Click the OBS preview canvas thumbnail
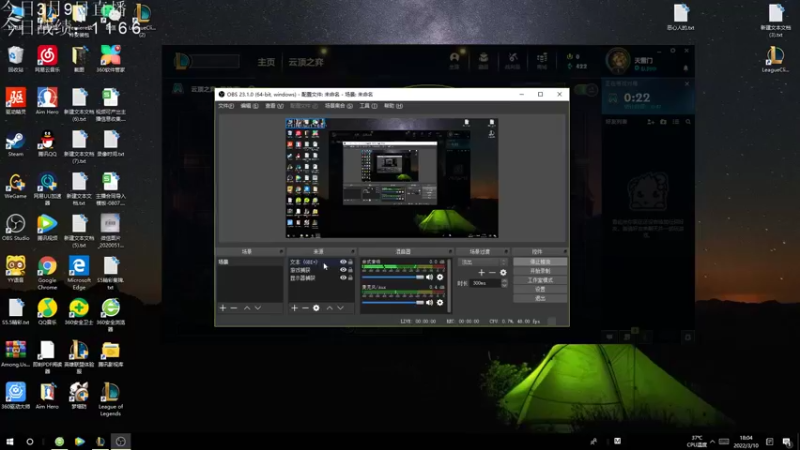This screenshot has height=450, width=800. (x=391, y=179)
